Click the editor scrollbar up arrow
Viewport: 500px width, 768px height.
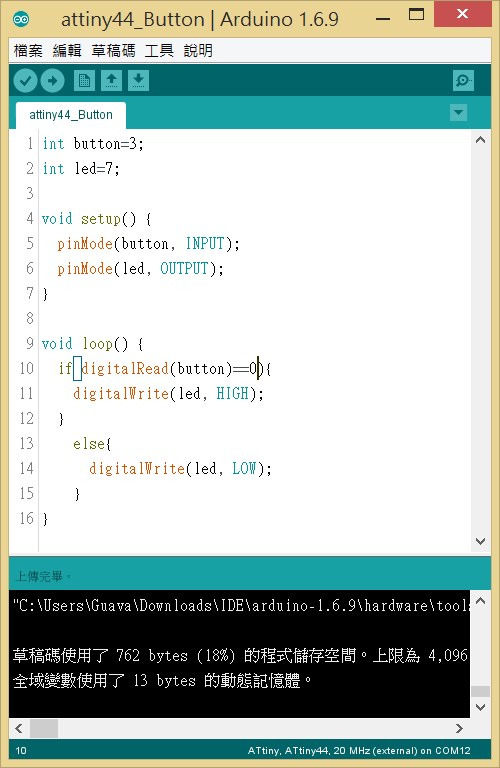point(480,140)
